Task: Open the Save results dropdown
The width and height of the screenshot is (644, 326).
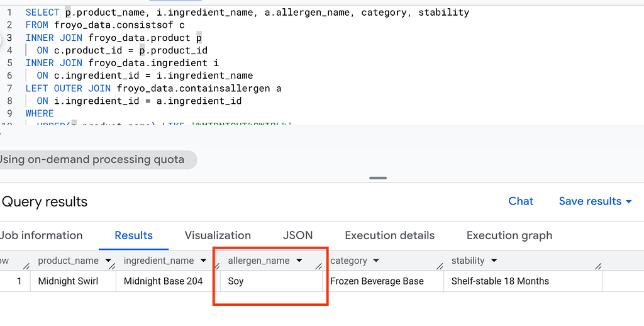Action: point(595,201)
